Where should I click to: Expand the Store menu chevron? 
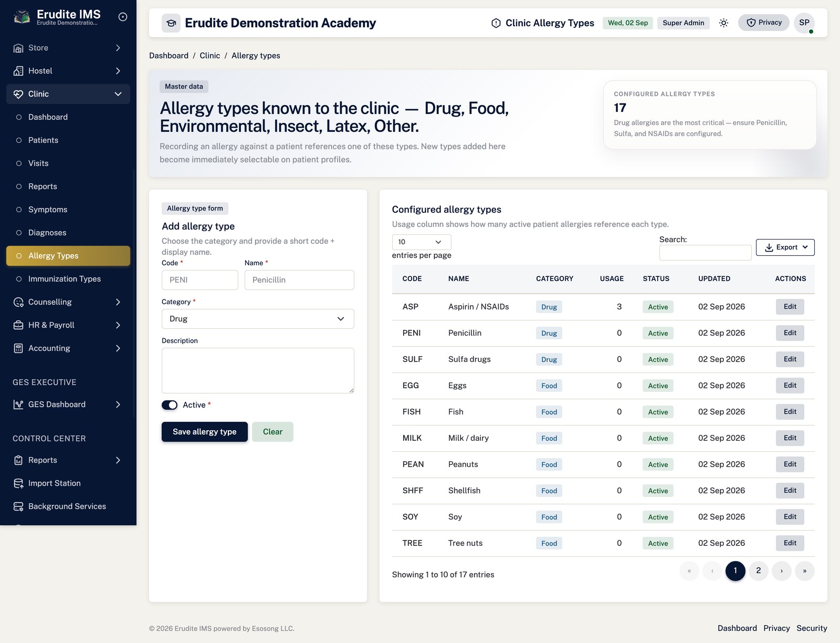(118, 48)
